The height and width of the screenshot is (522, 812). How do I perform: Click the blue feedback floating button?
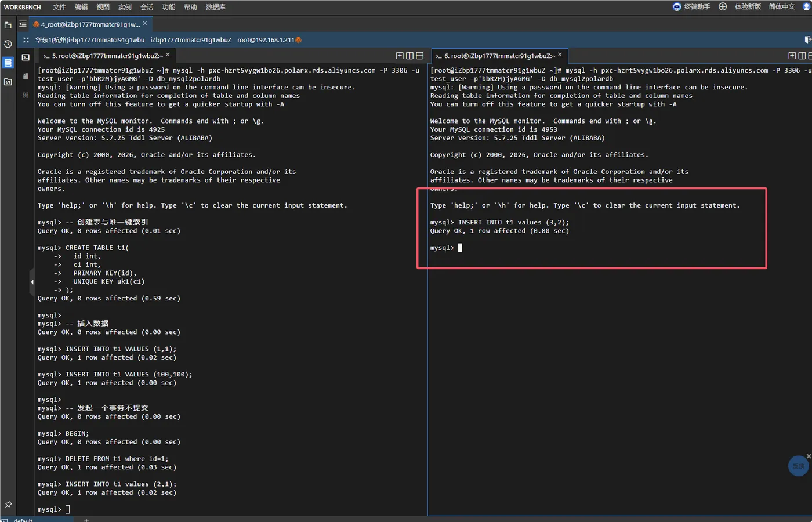coord(799,466)
